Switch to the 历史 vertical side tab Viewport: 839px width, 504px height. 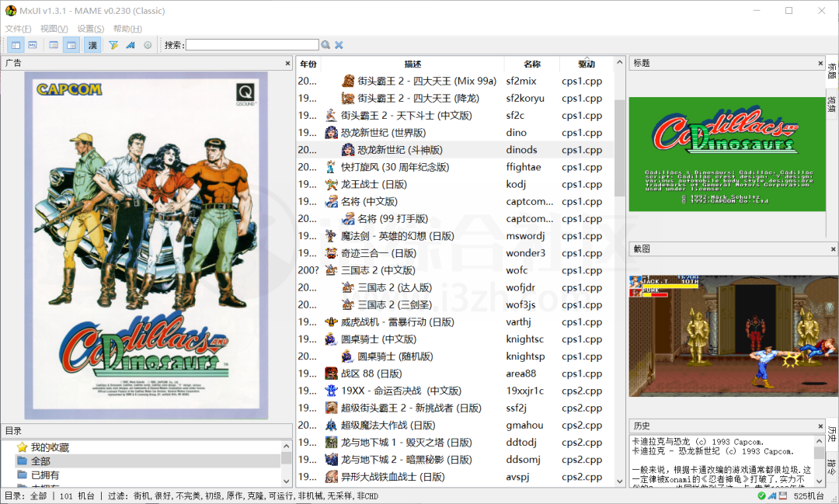(832, 433)
